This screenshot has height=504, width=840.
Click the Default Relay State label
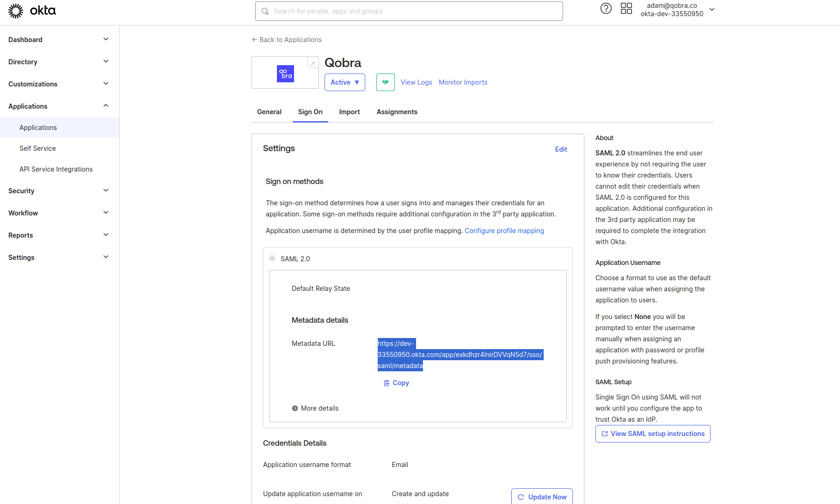(x=321, y=289)
